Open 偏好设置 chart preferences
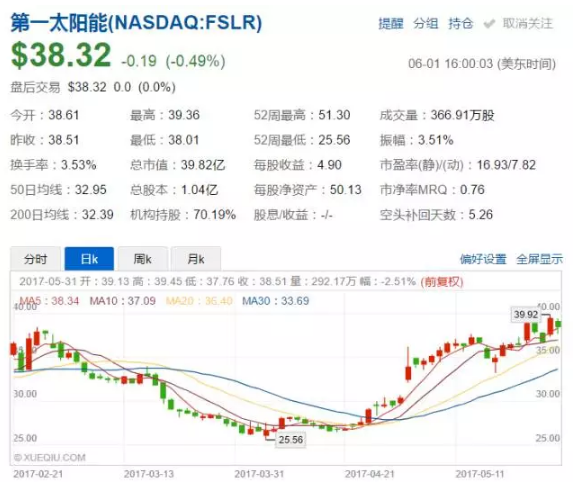574x497 pixels. point(483,259)
